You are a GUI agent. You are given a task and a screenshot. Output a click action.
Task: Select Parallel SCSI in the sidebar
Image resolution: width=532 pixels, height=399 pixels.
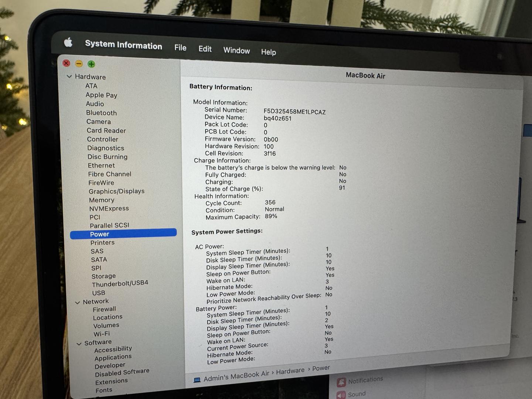[x=109, y=225]
